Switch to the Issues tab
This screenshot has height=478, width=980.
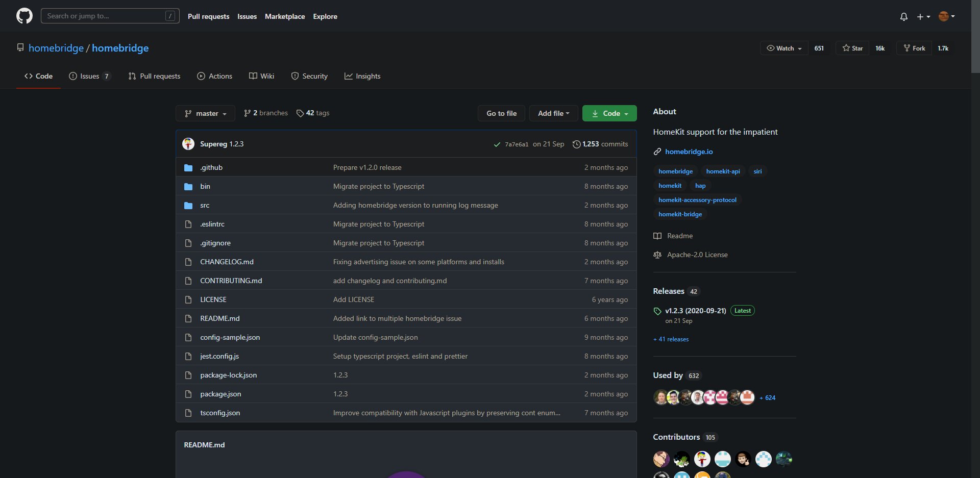pyautogui.click(x=90, y=76)
